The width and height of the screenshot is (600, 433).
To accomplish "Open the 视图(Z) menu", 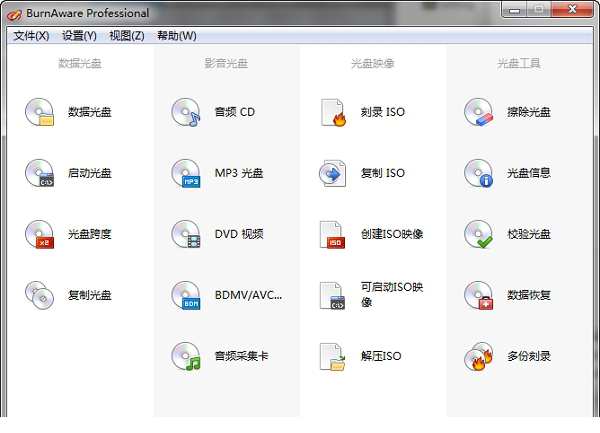I will pos(127,36).
